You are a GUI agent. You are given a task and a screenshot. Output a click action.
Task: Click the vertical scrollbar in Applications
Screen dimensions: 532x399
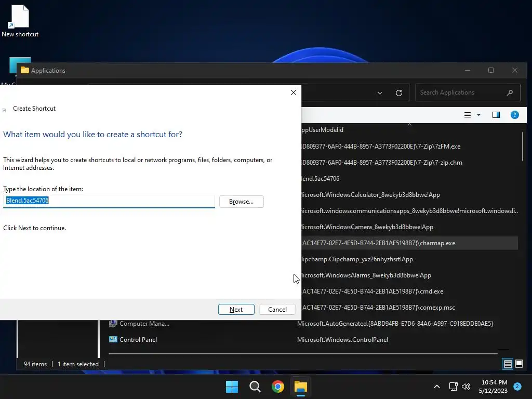(x=523, y=147)
